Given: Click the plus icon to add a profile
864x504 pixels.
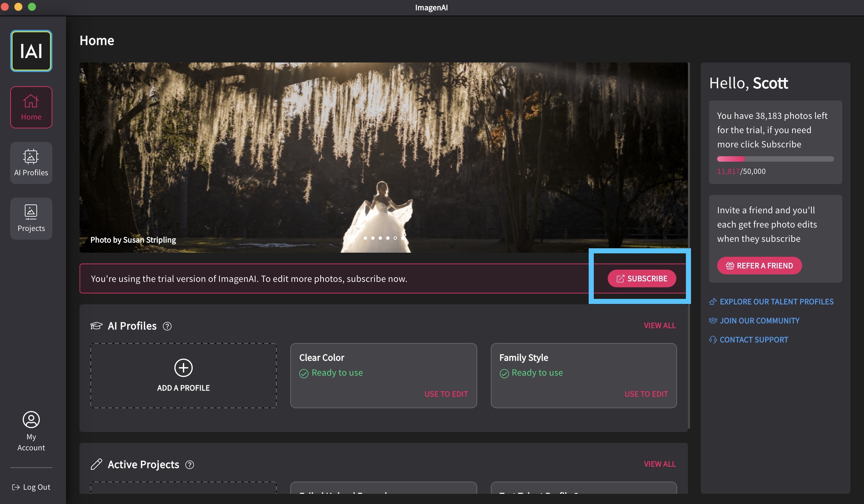Looking at the screenshot, I should (184, 367).
